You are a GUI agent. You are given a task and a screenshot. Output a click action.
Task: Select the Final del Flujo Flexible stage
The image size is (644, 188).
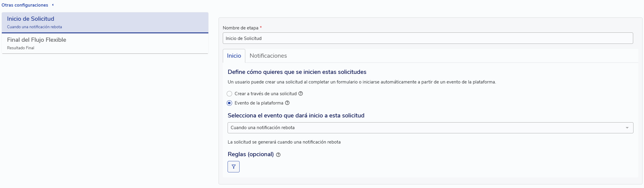pos(37,40)
